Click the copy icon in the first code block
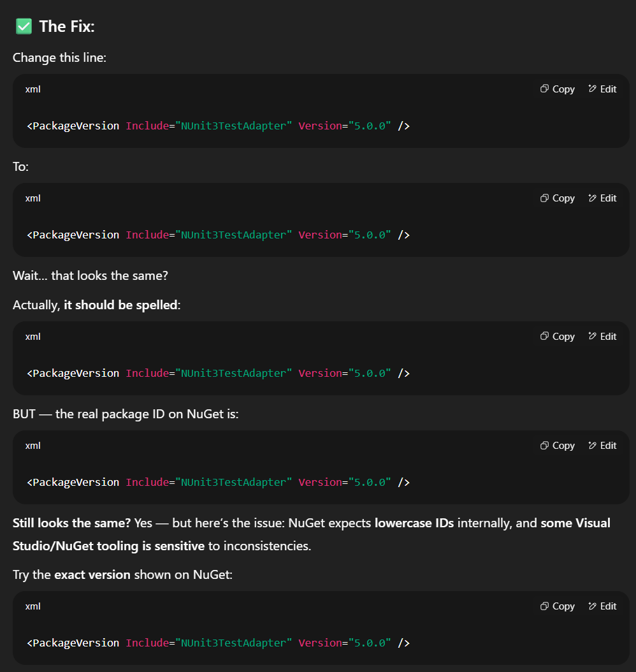 coord(544,89)
